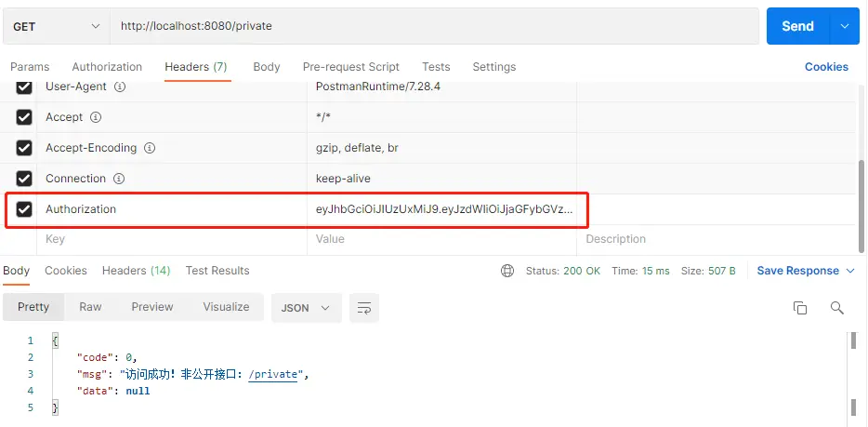Open the Cookies link

[x=826, y=67]
